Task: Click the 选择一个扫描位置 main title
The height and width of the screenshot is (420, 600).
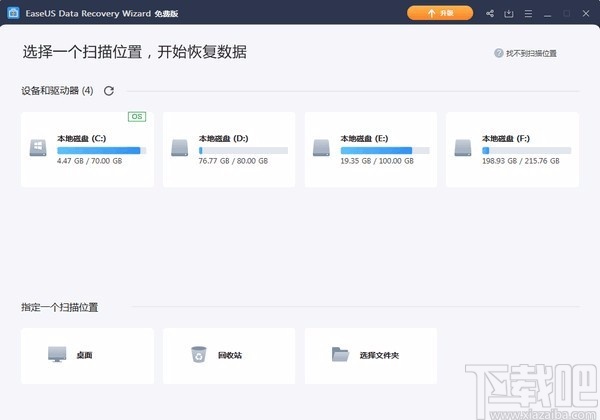Action: (x=135, y=52)
